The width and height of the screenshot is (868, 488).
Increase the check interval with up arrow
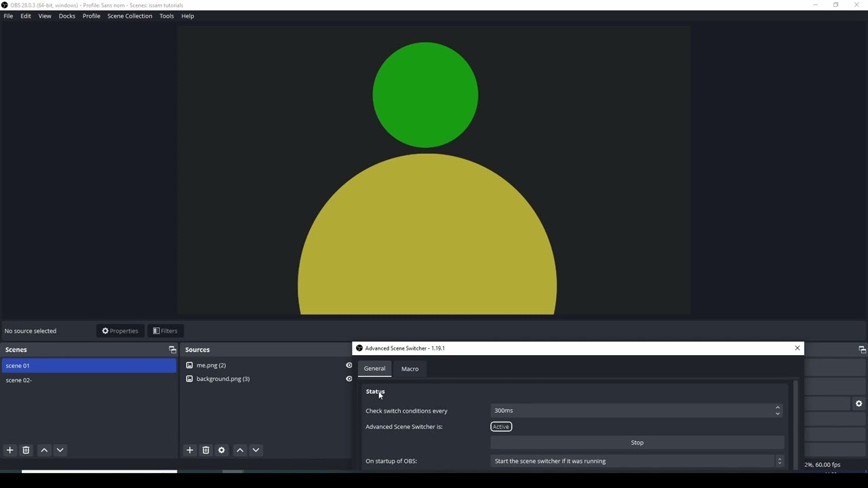pos(778,407)
